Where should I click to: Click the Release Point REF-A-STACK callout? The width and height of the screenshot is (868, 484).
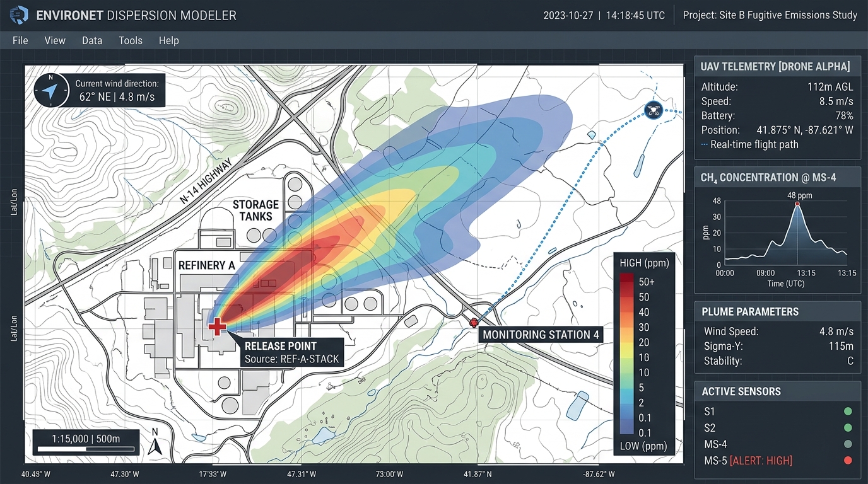(x=291, y=353)
